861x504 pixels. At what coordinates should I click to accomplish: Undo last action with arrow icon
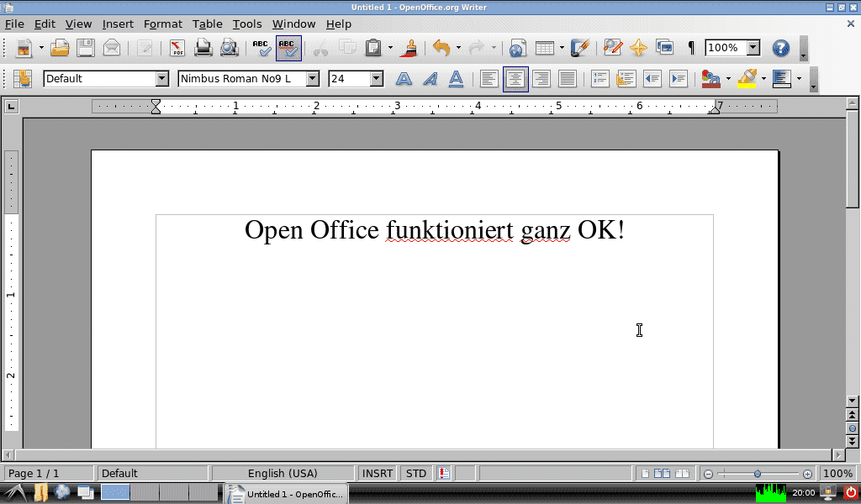click(441, 48)
